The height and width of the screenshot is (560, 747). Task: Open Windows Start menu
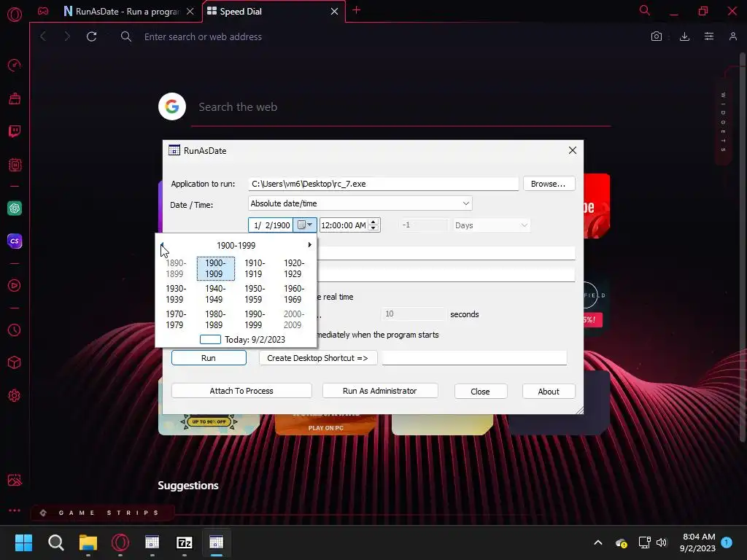(23, 542)
